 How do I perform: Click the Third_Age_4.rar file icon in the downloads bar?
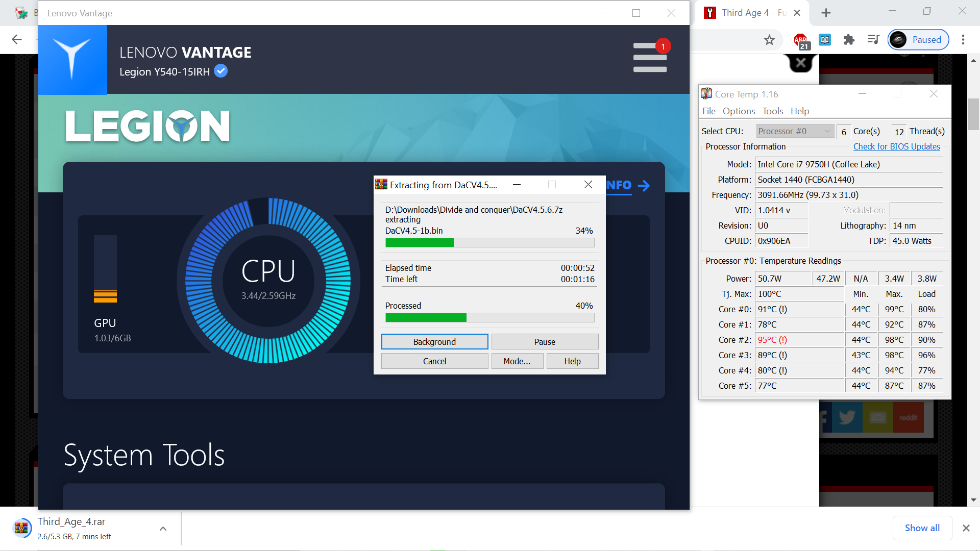[x=21, y=528]
